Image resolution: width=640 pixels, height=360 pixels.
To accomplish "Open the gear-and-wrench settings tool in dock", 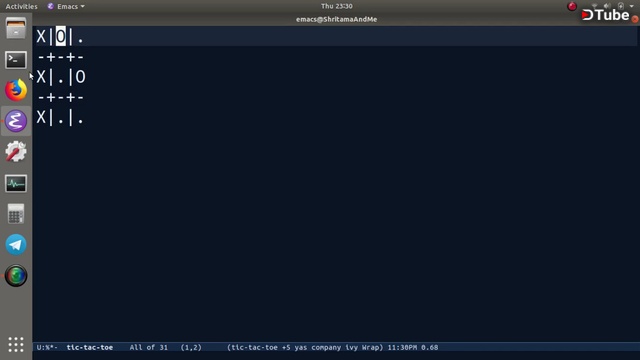I will point(16,151).
